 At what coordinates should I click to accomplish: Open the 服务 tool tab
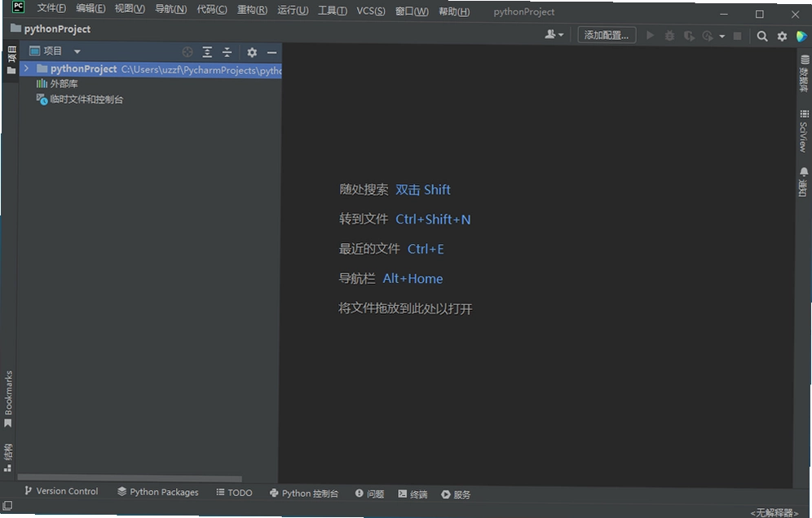pyautogui.click(x=456, y=494)
